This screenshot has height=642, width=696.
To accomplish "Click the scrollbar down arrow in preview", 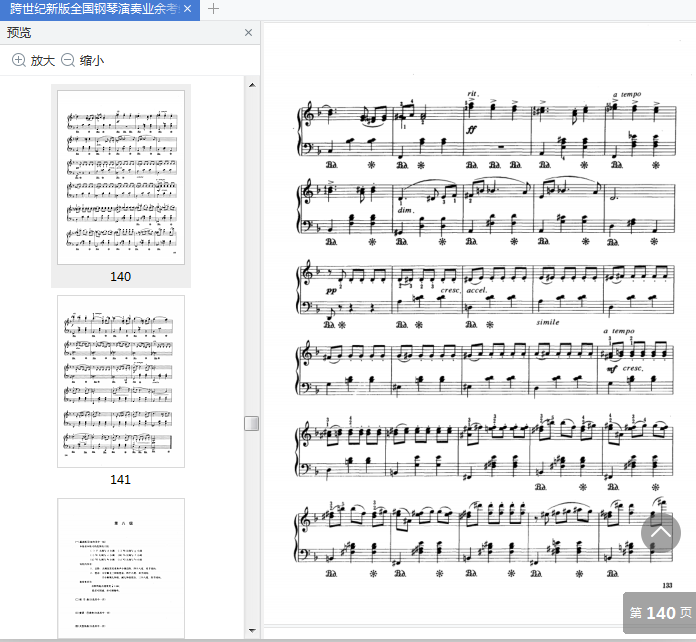I will coord(252,630).
